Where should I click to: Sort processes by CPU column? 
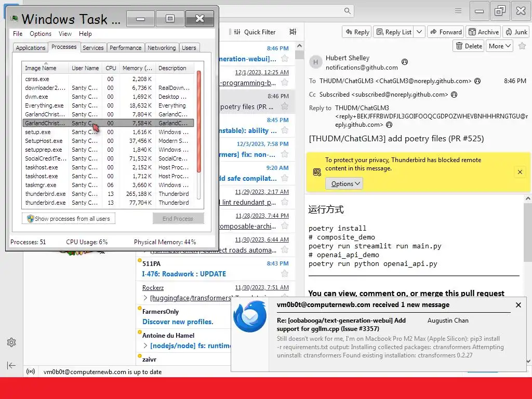tap(111, 68)
